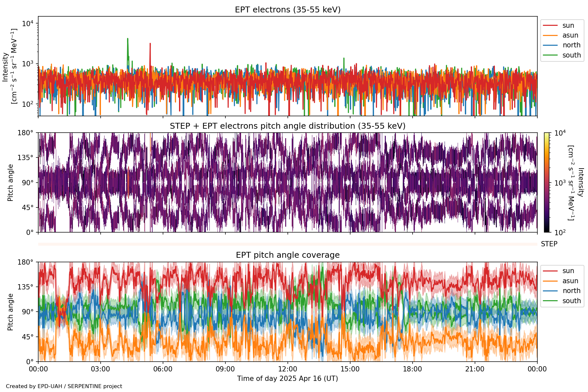Click the "Created by EPD-UAH / SERPENTINE project" credit
Screen dimensions: 588x392
pos(64,386)
